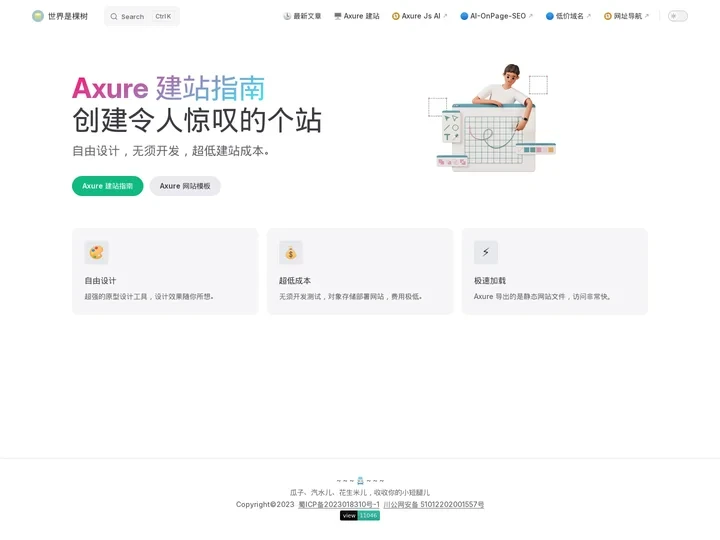Click the gray Axure 网站模板 button

point(185,186)
